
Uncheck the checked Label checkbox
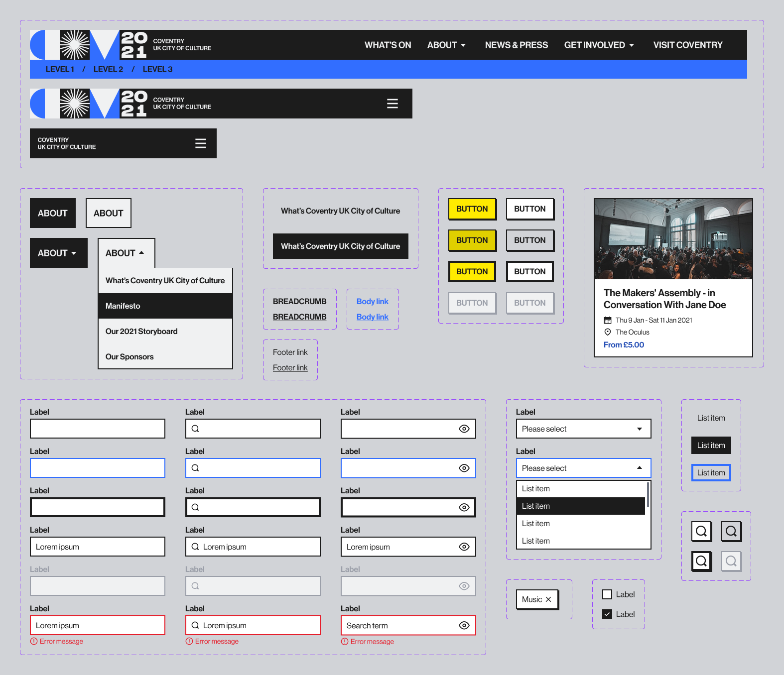[607, 614]
